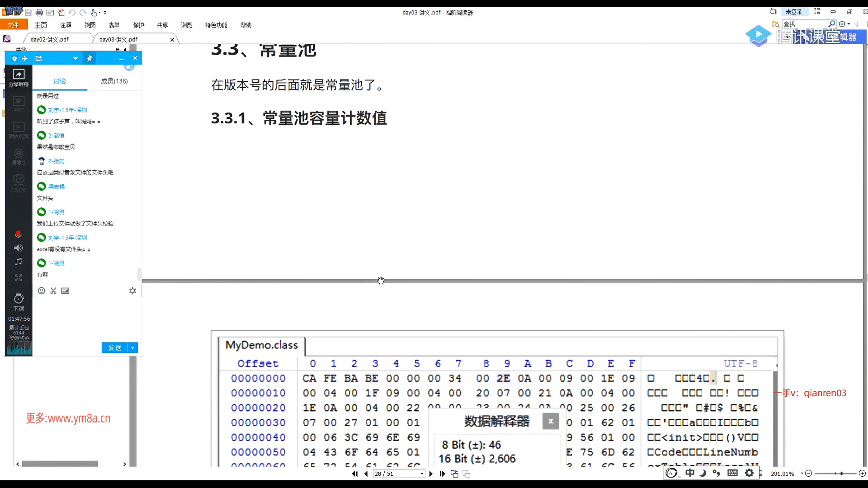Toggle the speaker volume icon

(x=18, y=248)
